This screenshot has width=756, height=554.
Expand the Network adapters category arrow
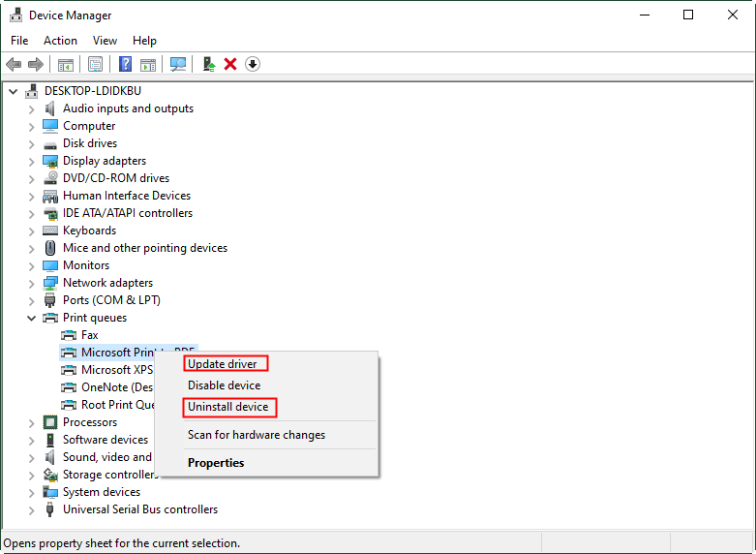[31, 283]
